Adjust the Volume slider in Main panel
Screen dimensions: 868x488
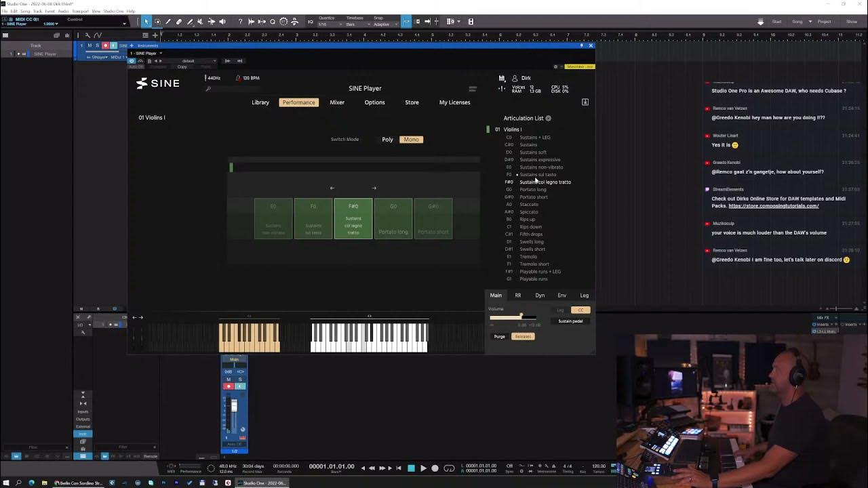tap(513, 317)
